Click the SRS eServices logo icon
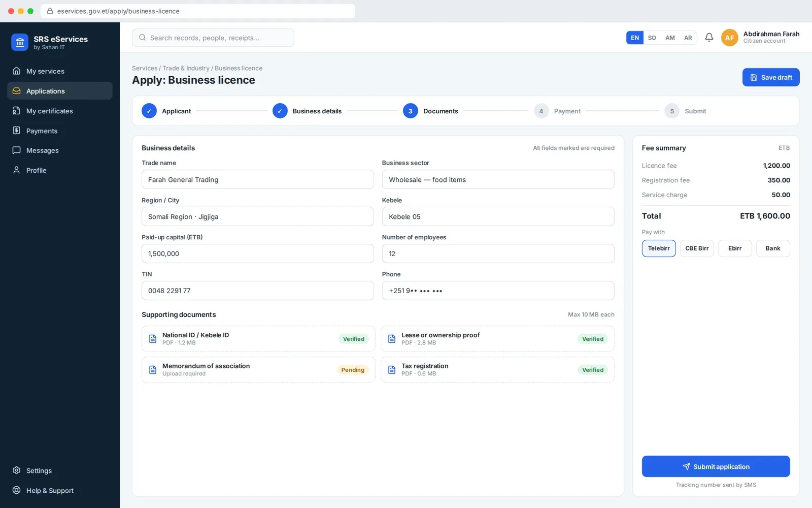The height and width of the screenshot is (508, 812). click(x=20, y=43)
